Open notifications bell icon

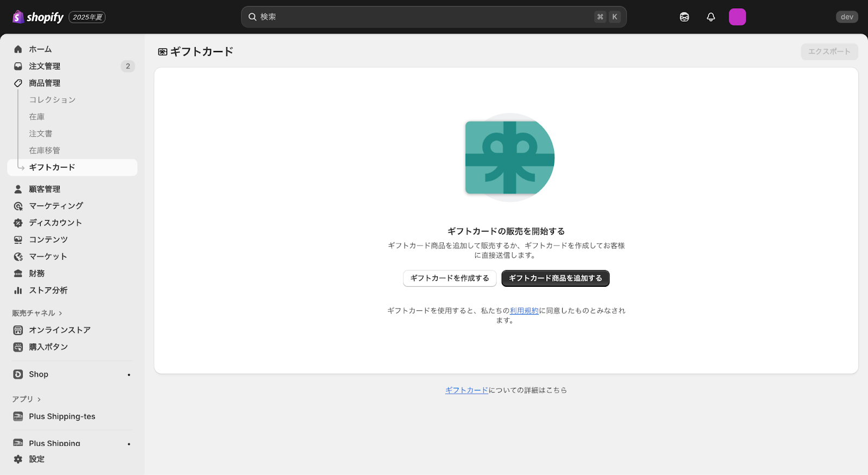pyautogui.click(x=711, y=17)
